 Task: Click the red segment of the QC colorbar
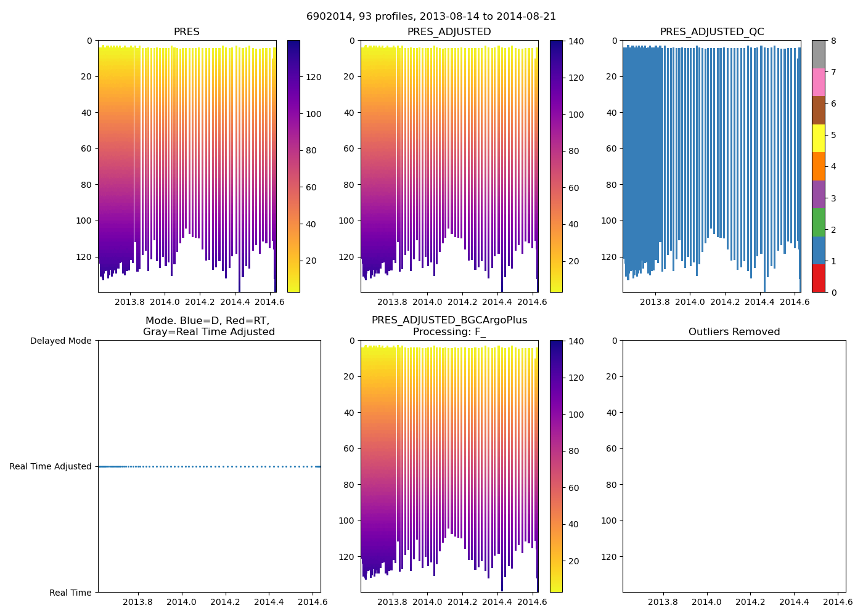[818, 278]
